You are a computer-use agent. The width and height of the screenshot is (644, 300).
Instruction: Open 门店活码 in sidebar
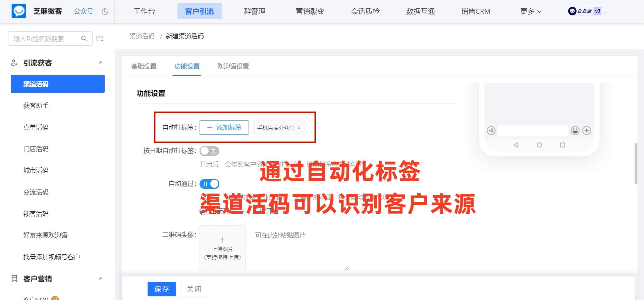pyautogui.click(x=36, y=149)
